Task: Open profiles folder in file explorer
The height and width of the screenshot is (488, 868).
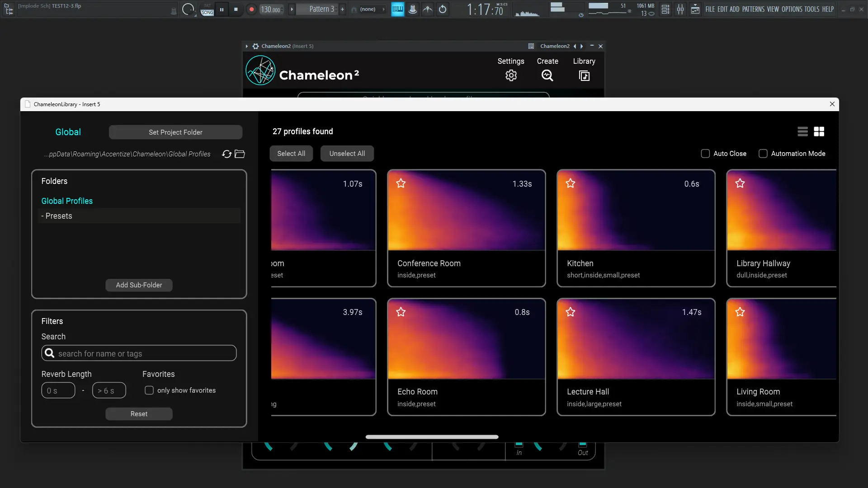Action: [x=240, y=154]
